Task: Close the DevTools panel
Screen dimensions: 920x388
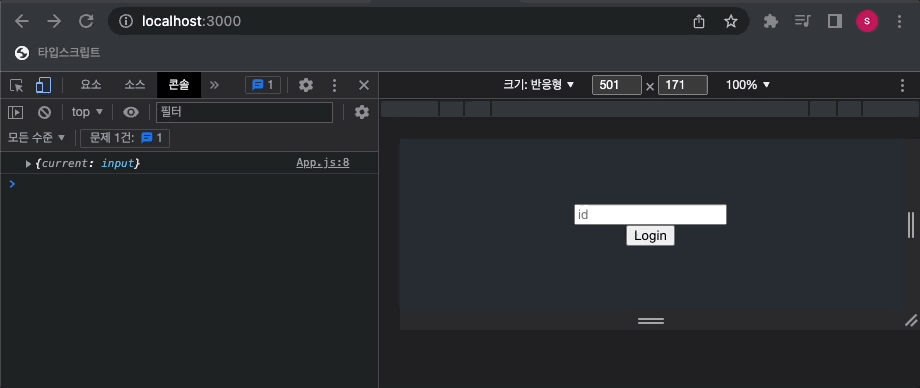Action: click(364, 86)
